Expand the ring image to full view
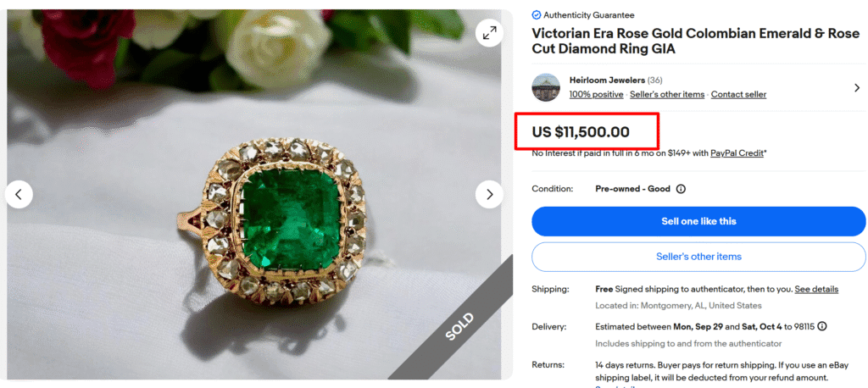The width and height of the screenshot is (868, 388). pos(489,33)
